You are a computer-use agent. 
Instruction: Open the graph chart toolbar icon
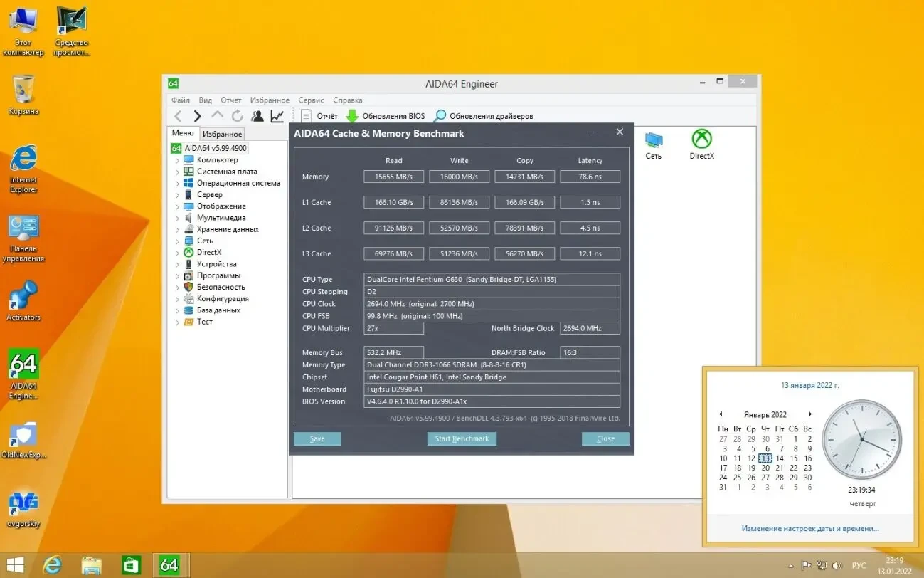point(277,116)
